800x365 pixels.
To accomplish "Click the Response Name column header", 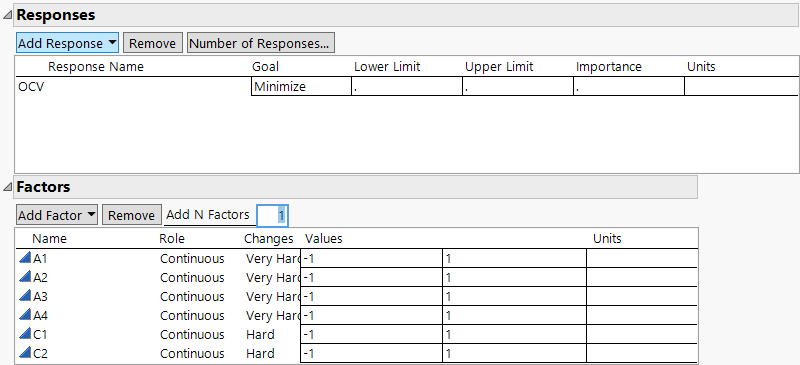I will (96, 67).
